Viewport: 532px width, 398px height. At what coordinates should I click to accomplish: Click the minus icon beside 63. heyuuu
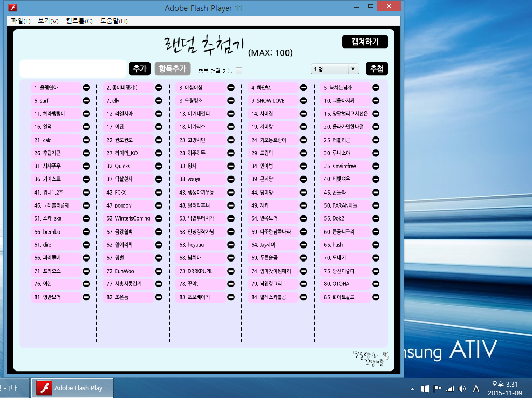[x=231, y=244]
